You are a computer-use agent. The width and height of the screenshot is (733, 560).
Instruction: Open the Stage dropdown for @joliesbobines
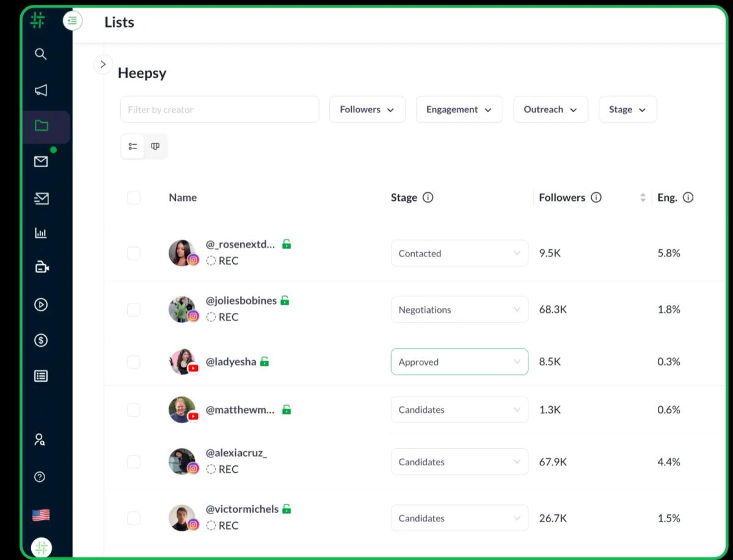tap(459, 309)
